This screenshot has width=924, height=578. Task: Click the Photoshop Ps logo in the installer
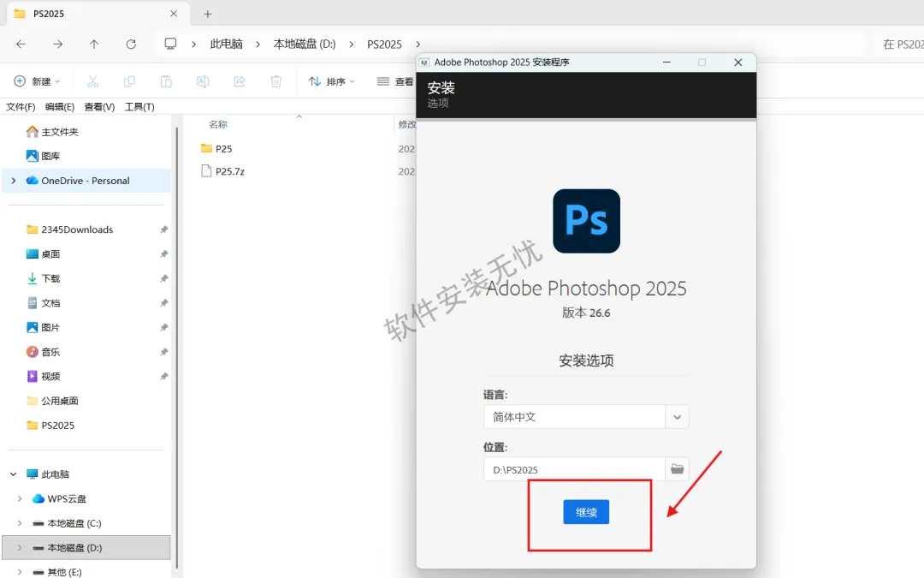click(x=586, y=221)
